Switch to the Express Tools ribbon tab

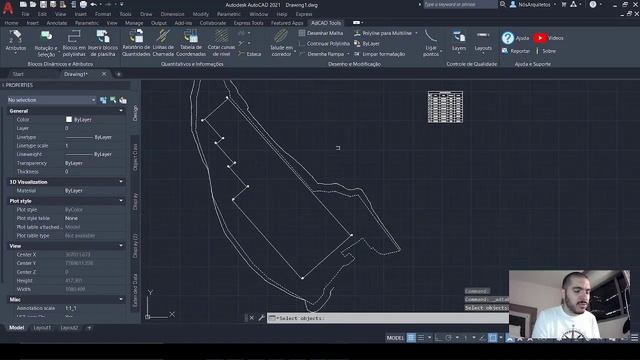248,23
